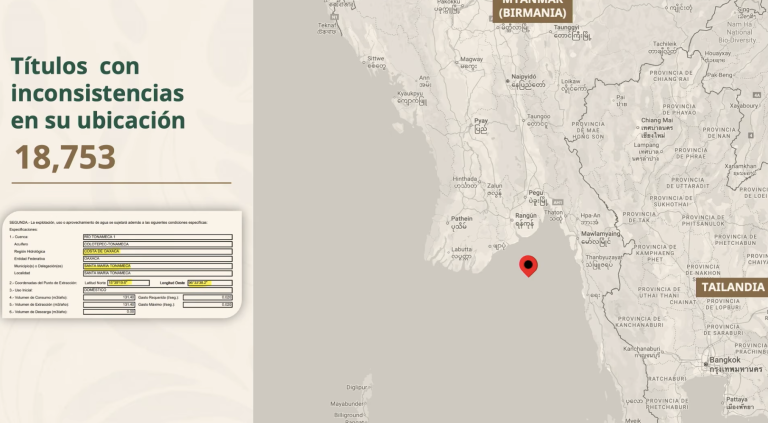Screen dimensions: 768x423
Task: Click the Taungoo city label
Action: 538,116
